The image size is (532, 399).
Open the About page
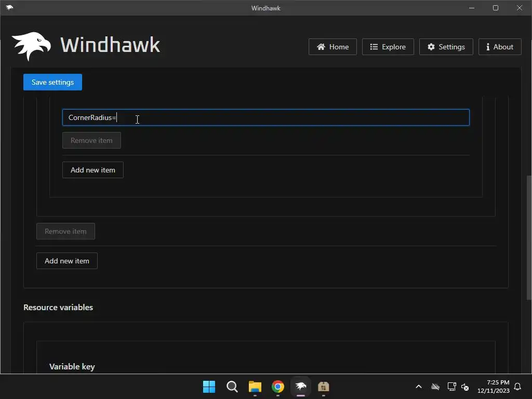click(500, 47)
